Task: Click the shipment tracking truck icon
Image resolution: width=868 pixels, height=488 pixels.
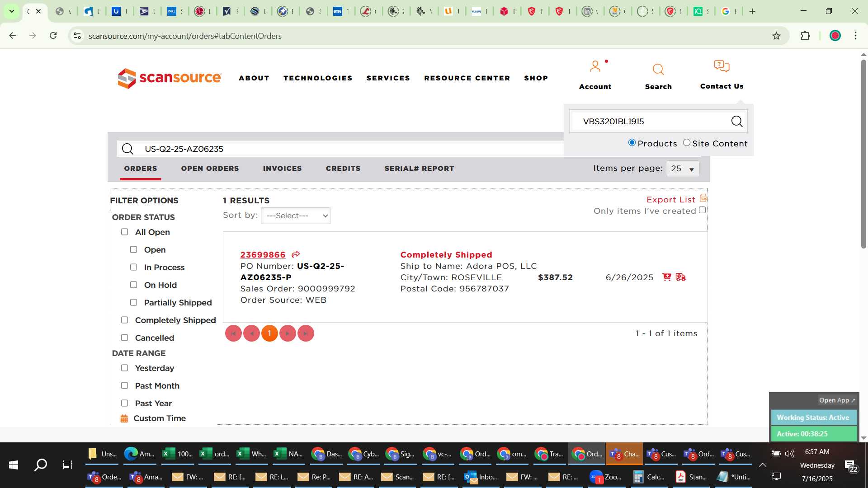Action: [681, 277]
